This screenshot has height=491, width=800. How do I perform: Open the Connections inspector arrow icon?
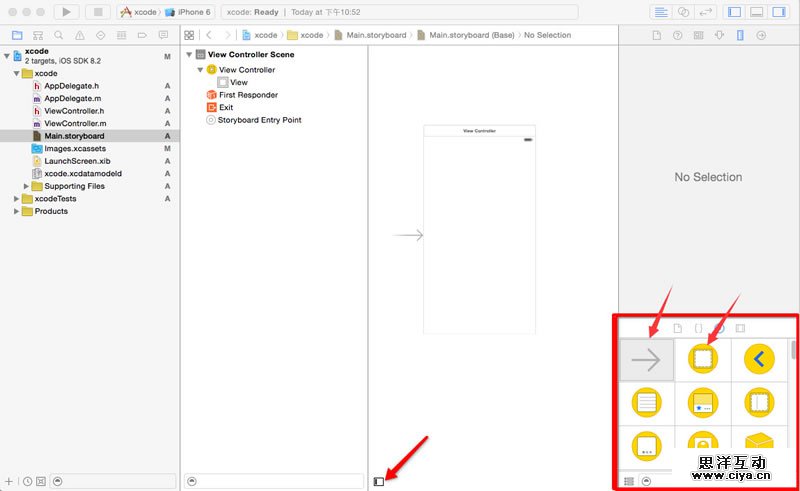click(762, 35)
